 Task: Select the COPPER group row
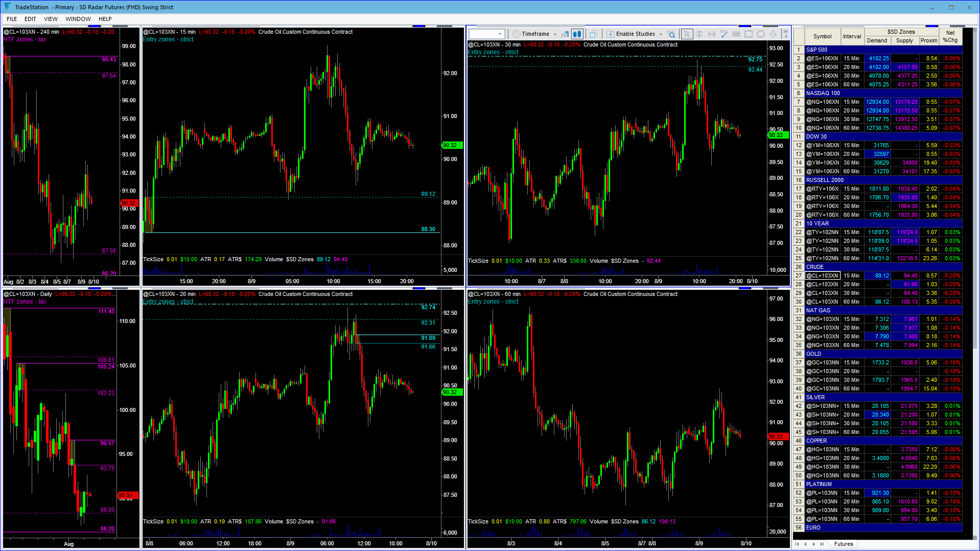tap(883, 441)
